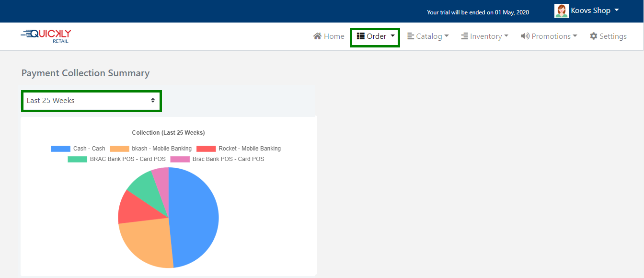
Task: Click the Catalog list icon
Action: 411,36
